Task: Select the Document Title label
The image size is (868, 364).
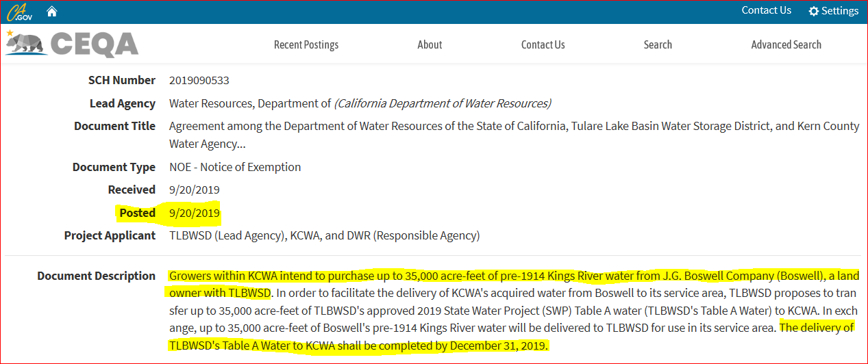Action: (115, 126)
